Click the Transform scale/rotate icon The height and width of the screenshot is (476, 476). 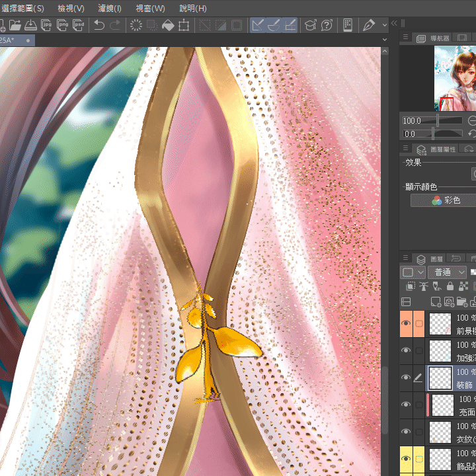click(184, 25)
